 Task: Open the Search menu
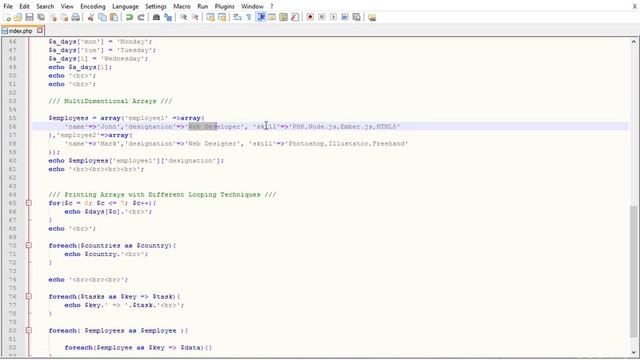click(45, 6)
